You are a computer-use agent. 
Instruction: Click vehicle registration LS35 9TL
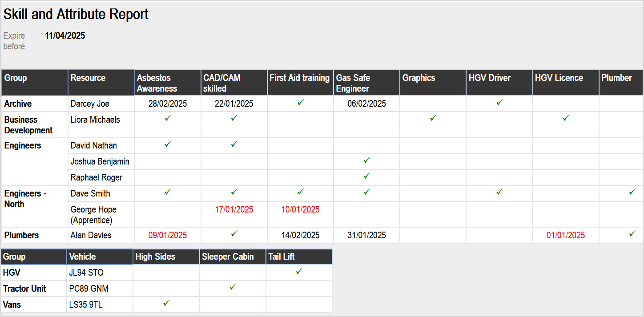[86, 305]
